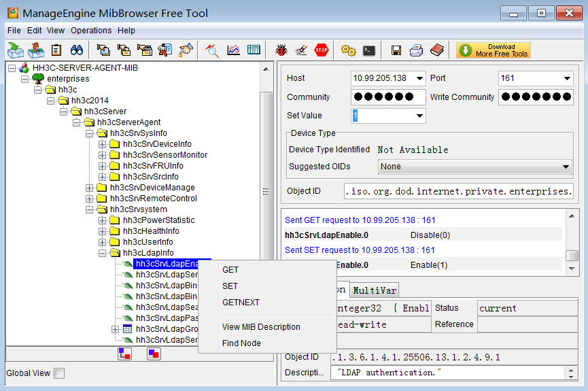Open the Operations menu
The image size is (588, 391).
pyautogui.click(x=91, y=31)
